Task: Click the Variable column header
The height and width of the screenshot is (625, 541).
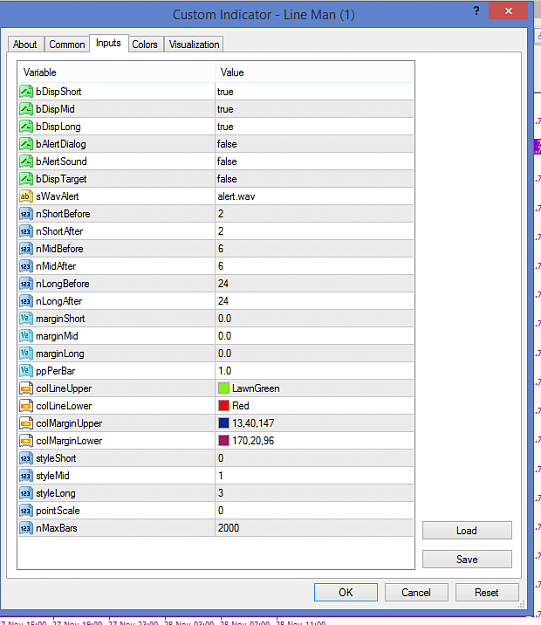Action: coord(116,73)
